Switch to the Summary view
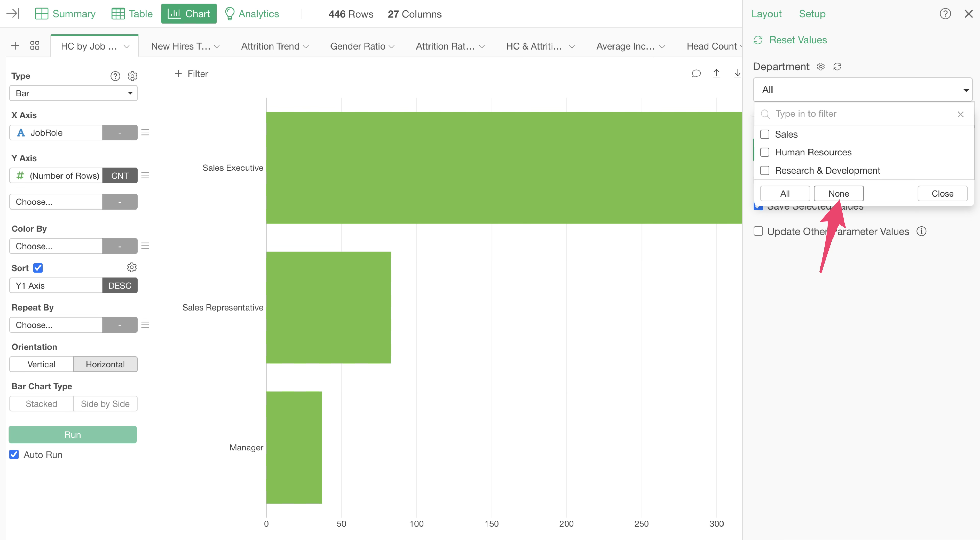 (65, 14)
